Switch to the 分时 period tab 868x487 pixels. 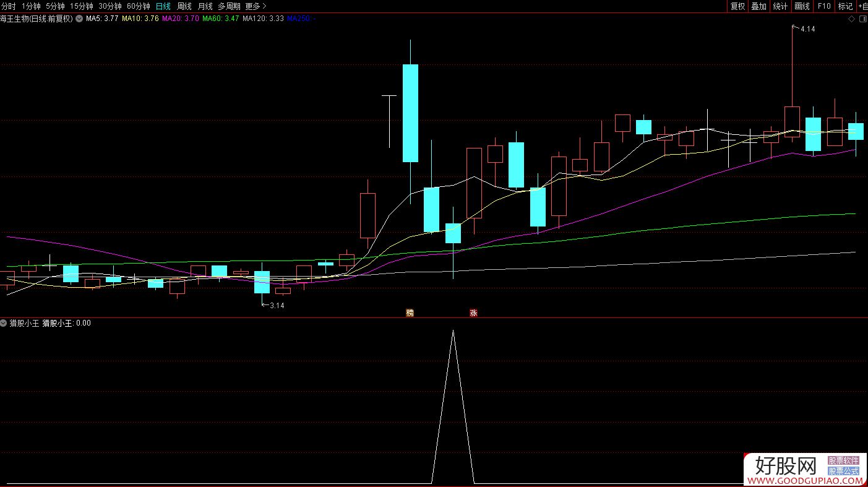coord(8,6)
